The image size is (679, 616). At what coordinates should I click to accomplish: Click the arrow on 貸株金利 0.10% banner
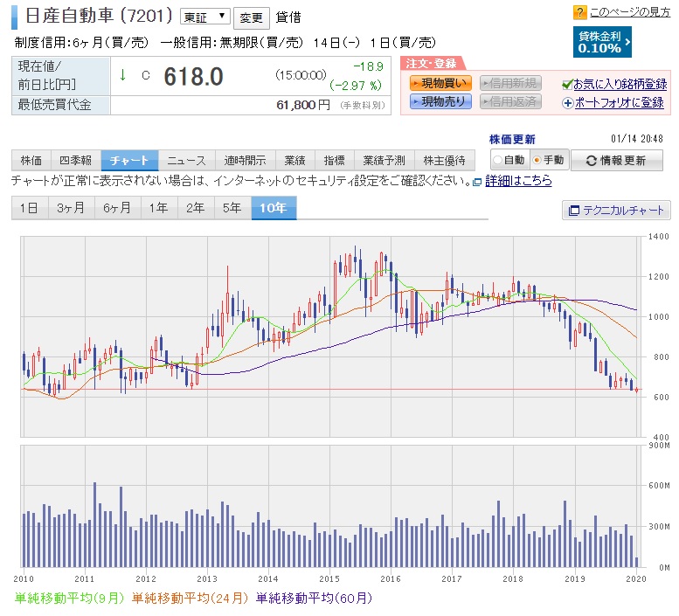[x=627, y=42]
